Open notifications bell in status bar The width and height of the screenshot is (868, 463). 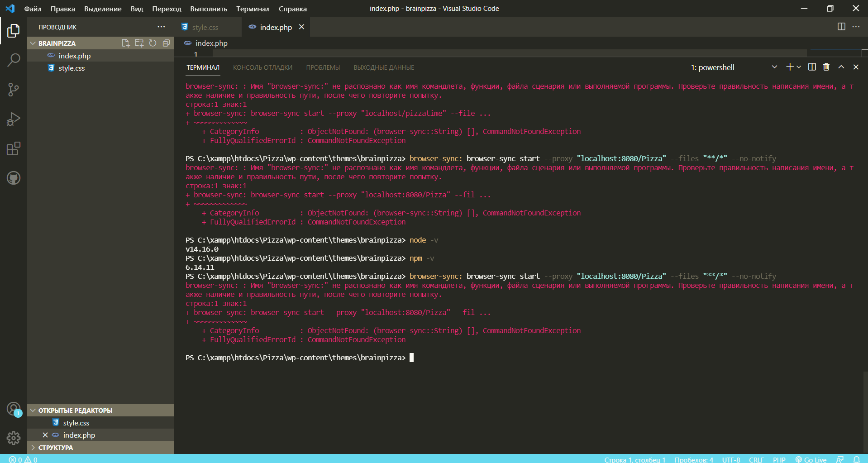856,459
